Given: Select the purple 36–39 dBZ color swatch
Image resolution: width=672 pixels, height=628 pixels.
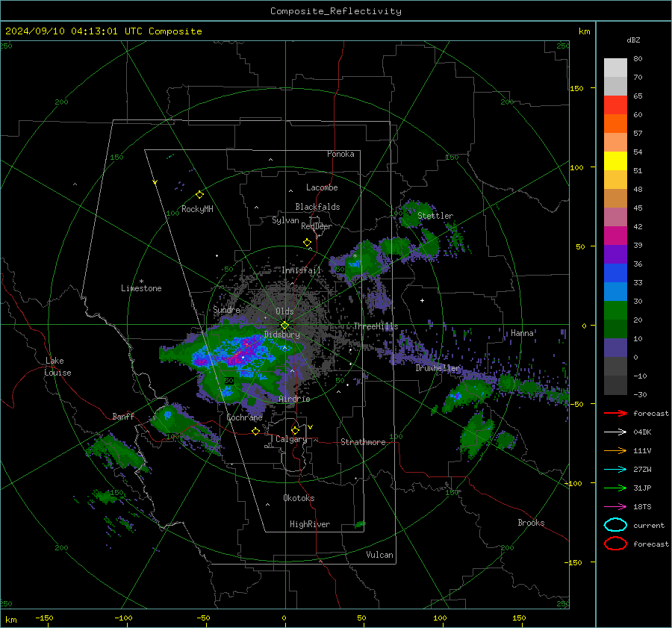Looking at the screenshot, I should pos(615,255).
